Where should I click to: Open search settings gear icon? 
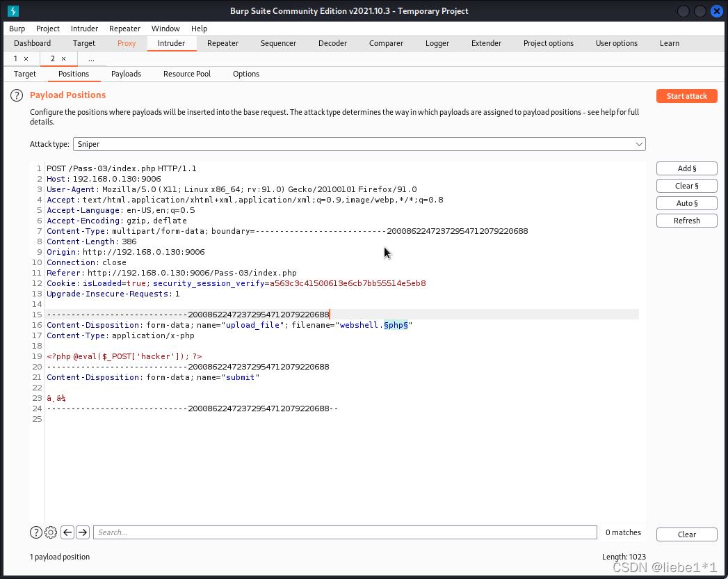click(x=51, y=532)
